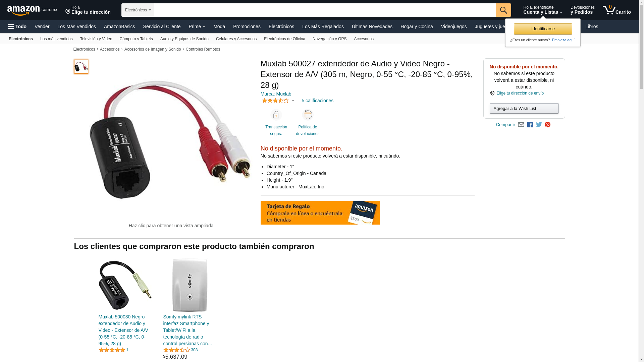This screenshot has width=644, height=362.
Task: Share product on Twitter bird icon
Action: 539,125
